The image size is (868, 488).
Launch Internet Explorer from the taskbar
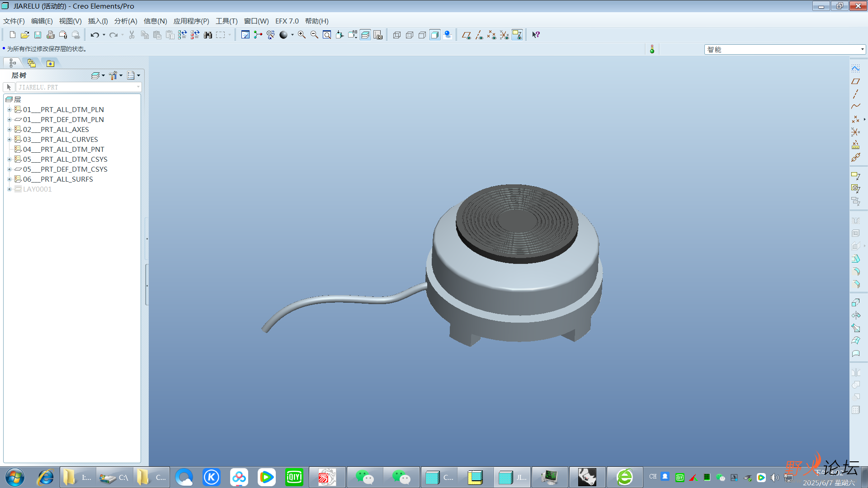pos(45,477)
